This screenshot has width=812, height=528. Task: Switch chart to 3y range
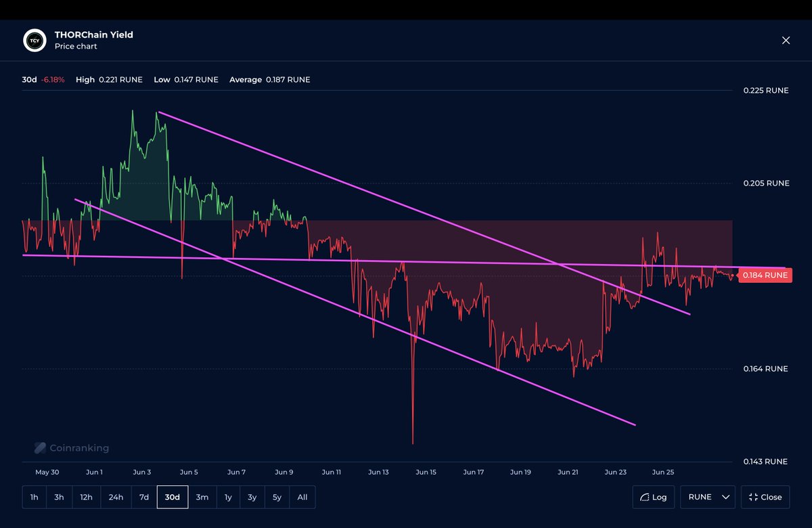(x=252, y=497)
